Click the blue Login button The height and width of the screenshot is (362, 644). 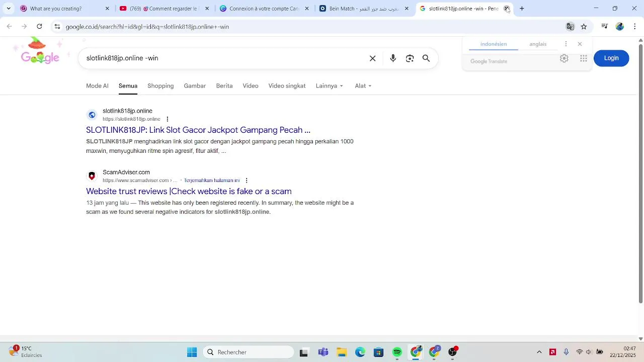[x=611, y=58]
